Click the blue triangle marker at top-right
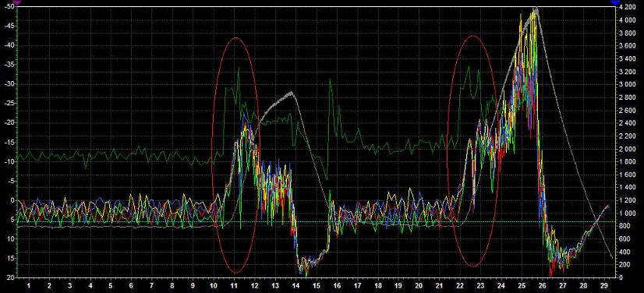 point(615,2)
